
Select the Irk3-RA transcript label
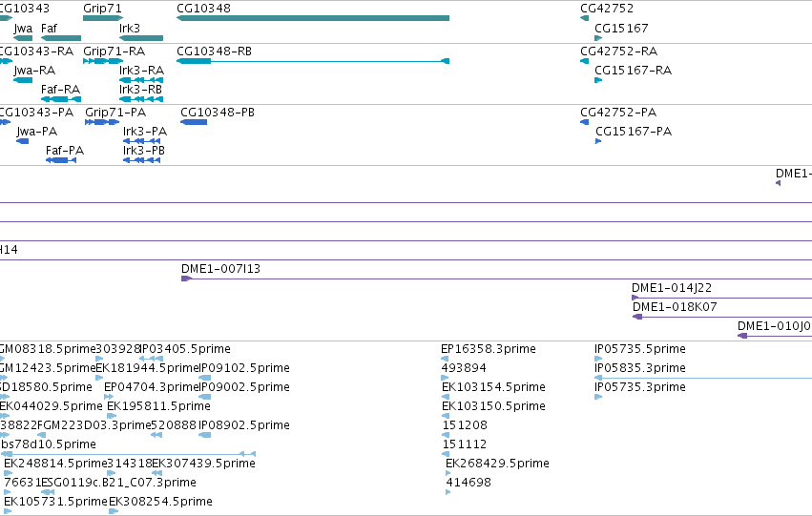coord(141,71)
